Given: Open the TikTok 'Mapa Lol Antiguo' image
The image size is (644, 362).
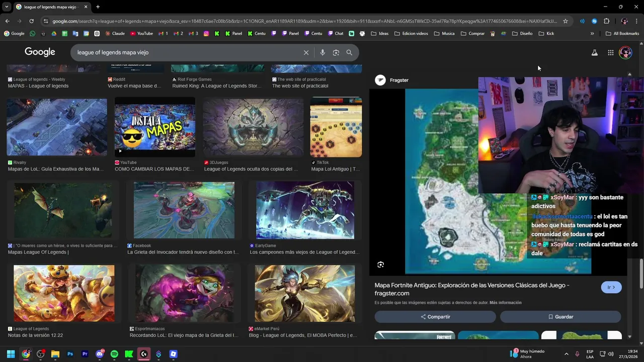Looking at the screenshot, I should coord(336,127).
